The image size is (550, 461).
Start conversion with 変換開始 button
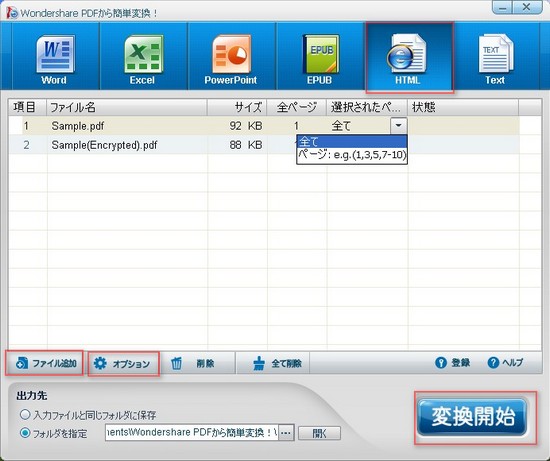(472, 417)
